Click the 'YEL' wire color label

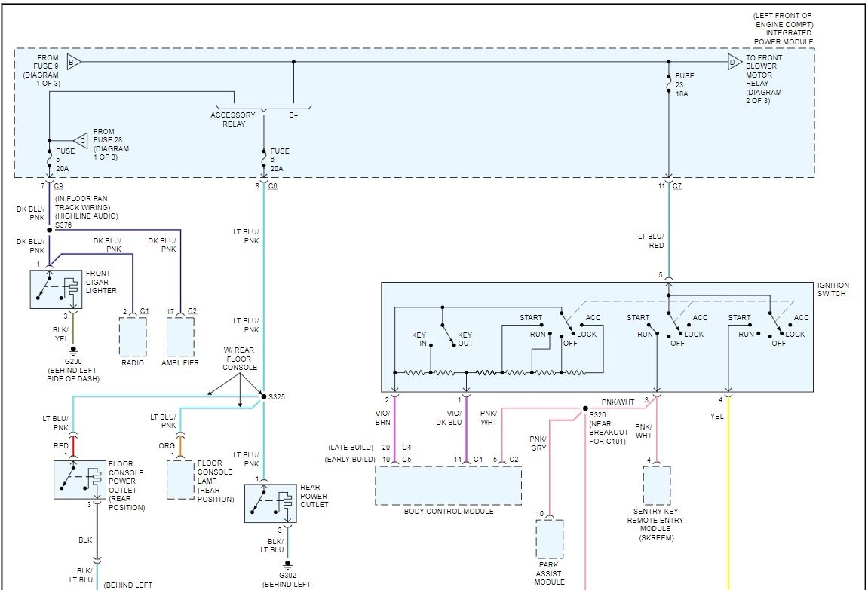pos(717,417)
